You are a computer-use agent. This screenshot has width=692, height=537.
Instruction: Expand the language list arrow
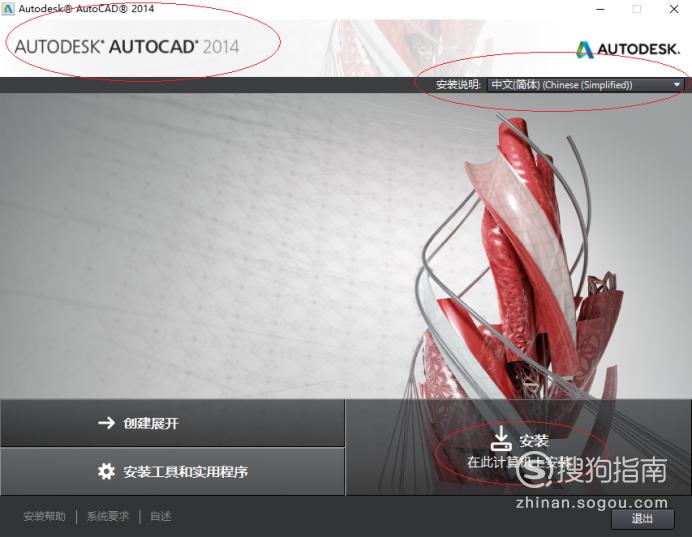(x=677, y=85)
